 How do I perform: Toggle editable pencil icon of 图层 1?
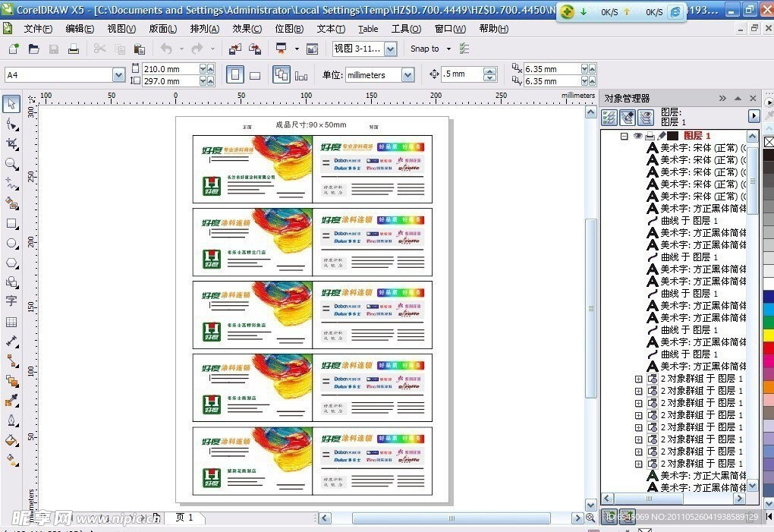coord(662,136)
